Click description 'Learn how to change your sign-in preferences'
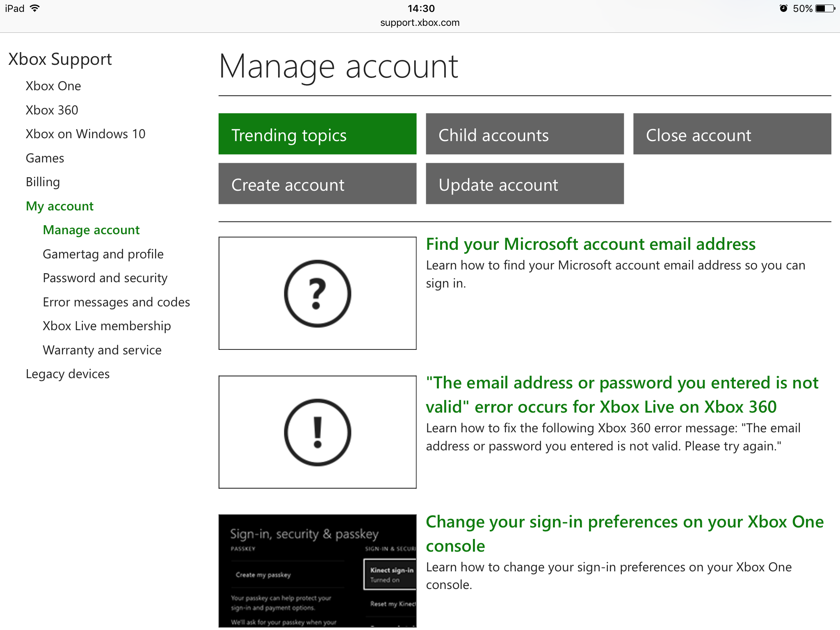Screen dimensions: 840x630 click(609, 576)
